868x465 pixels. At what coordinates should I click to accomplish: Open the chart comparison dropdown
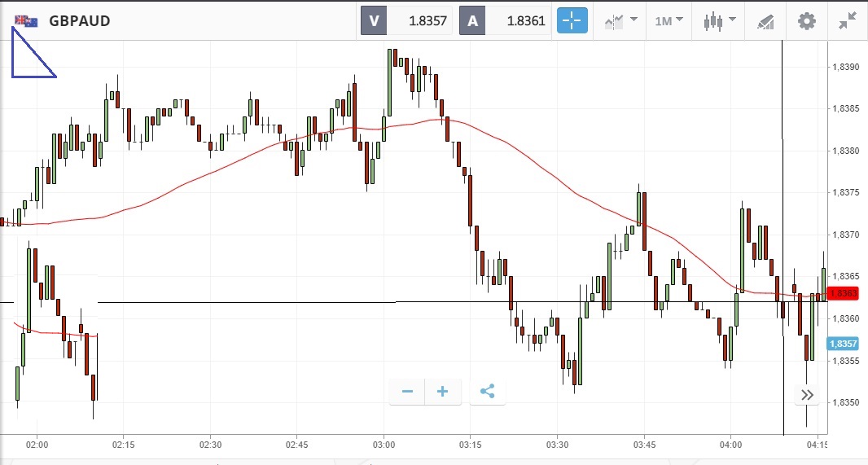(x=621, y=20)
